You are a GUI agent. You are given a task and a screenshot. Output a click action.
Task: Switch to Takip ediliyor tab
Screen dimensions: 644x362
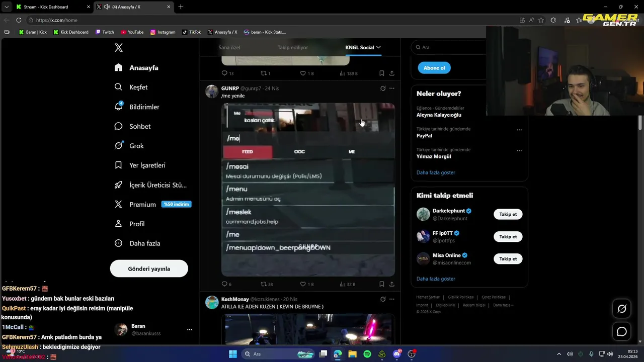(292, 47)
